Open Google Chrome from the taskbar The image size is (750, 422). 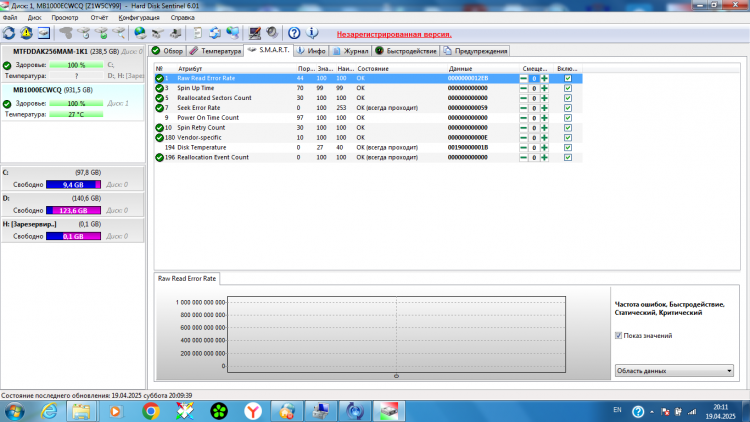coord(151,411)
